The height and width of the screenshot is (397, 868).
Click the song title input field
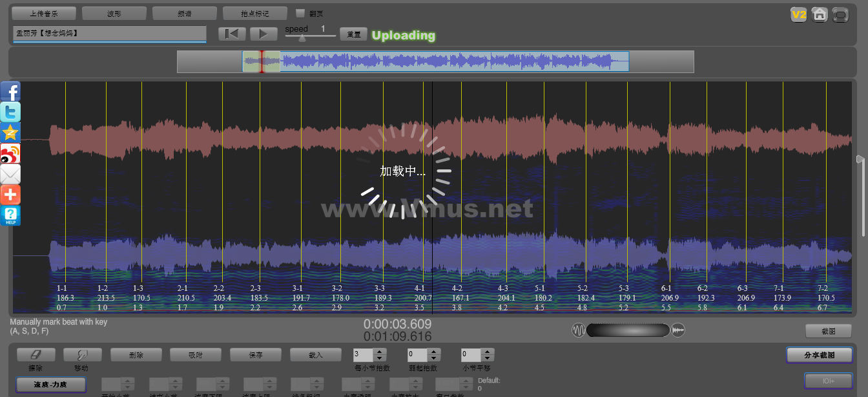click(109, 33)
